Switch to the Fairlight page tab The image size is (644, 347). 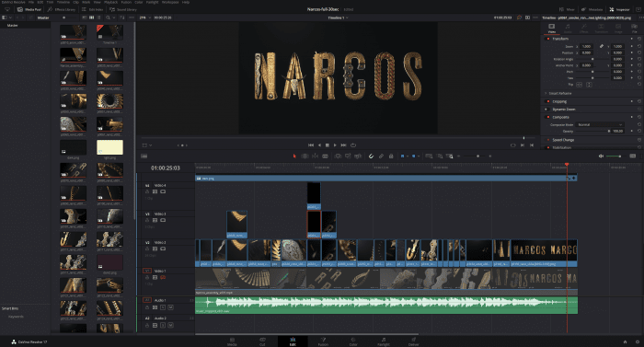(384, 341)
